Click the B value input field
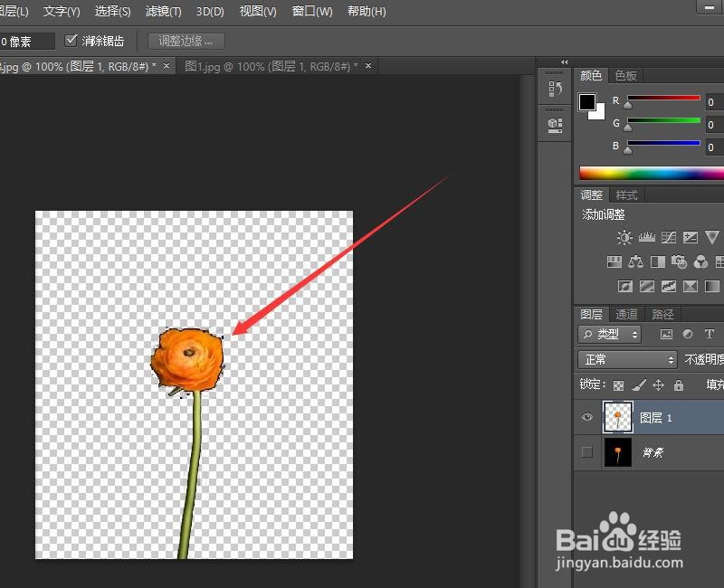This screenshot has height=588, width=724. (715, 147)
